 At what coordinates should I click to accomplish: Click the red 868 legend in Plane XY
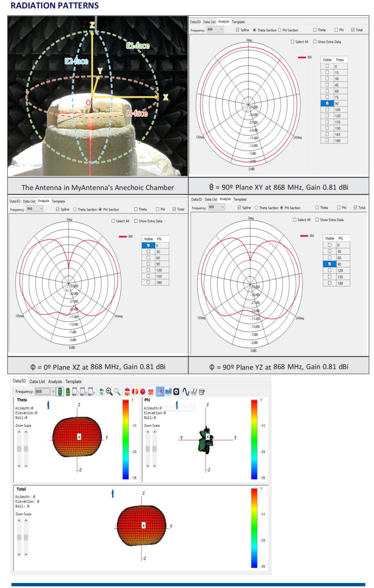(x=305, y=57)
